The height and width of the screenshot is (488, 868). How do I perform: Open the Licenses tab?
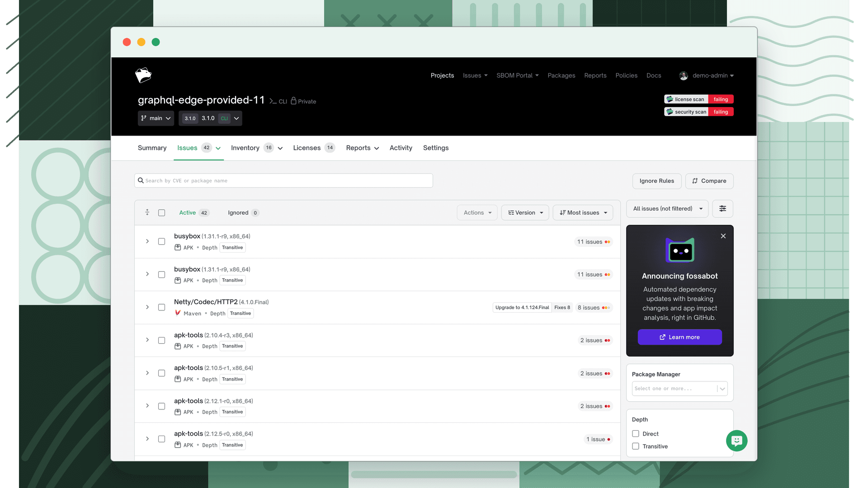click(314, 148)
